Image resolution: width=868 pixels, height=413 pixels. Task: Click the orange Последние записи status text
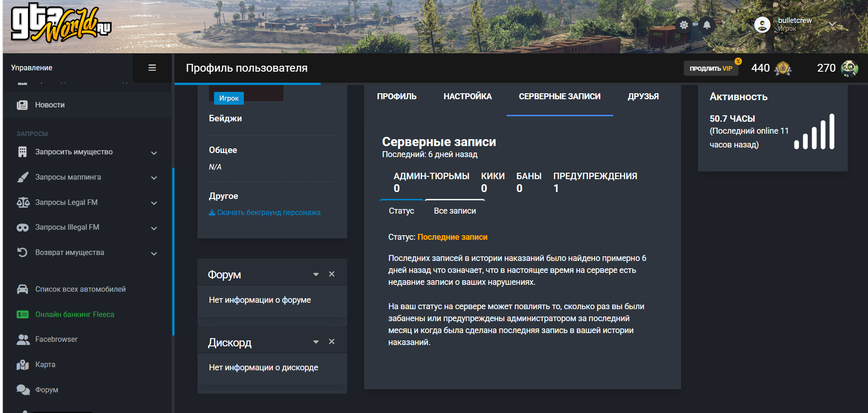(452, 237)
